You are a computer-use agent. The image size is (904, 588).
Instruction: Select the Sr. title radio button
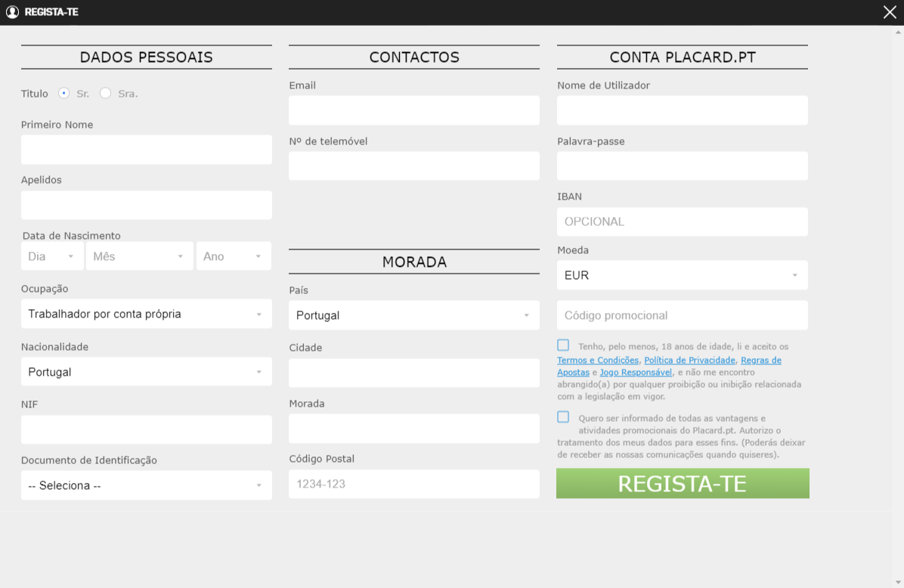[64, 94]
